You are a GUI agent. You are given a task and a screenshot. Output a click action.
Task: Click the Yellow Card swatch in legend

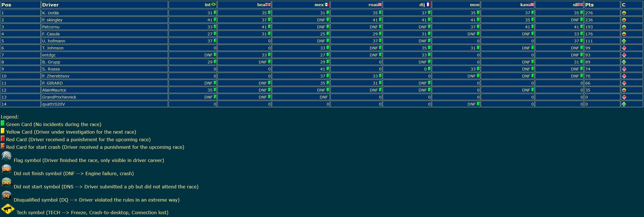click(3, 131)
